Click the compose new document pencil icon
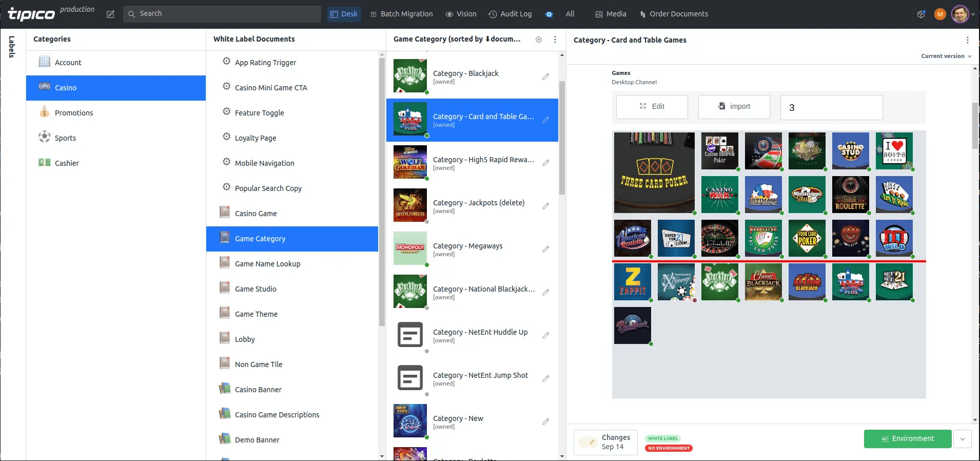 click(x=110, y=14)
